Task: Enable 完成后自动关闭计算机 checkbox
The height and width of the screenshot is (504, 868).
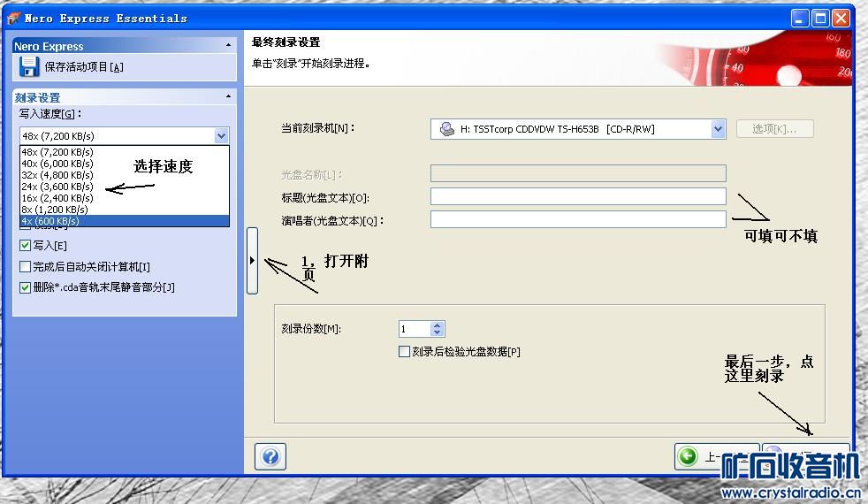Action: tap(25, 267)
